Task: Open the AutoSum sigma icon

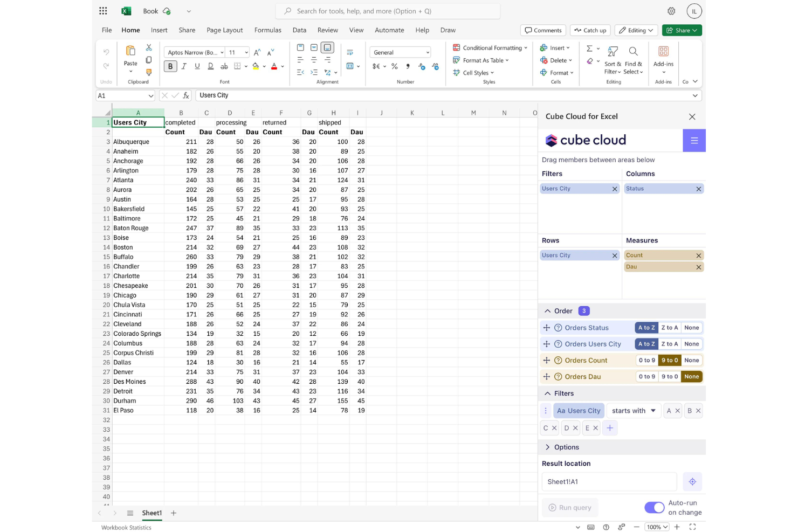Action: point(589,49)
